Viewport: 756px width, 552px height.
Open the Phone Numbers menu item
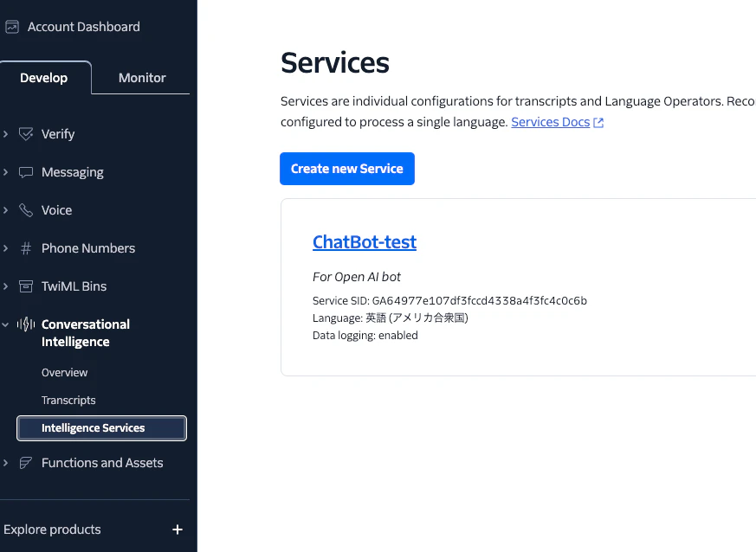[88, 248]
